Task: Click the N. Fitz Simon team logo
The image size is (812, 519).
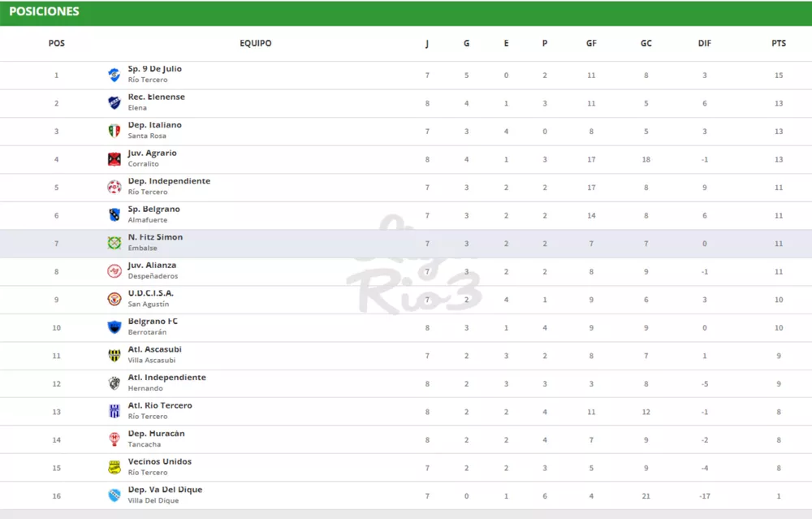Action: tap(114, 243)
